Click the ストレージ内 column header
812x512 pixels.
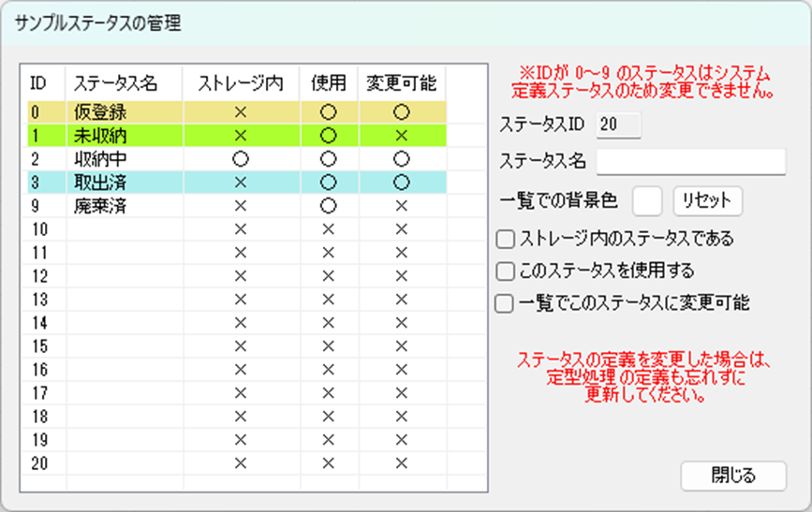point(240,82)
